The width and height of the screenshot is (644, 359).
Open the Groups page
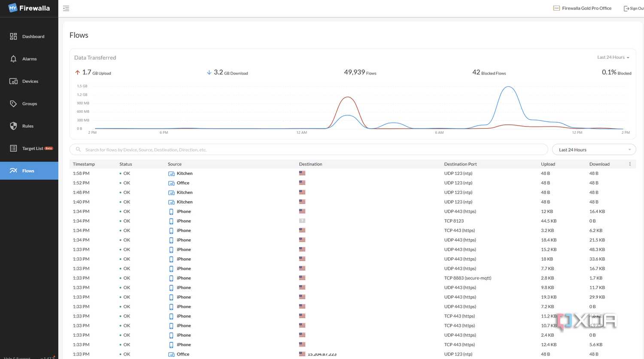pos(29,103)
